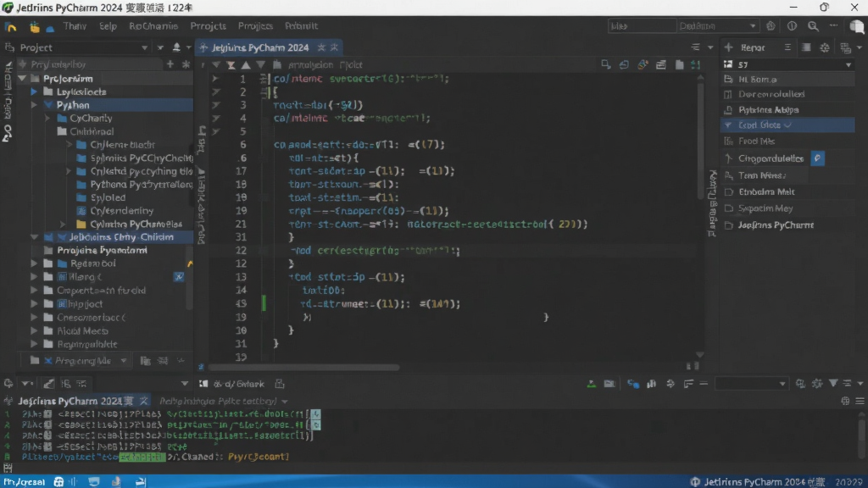
Task: Select the Etnbolma Melt item in right panel
Action: (x=787, y=191)
